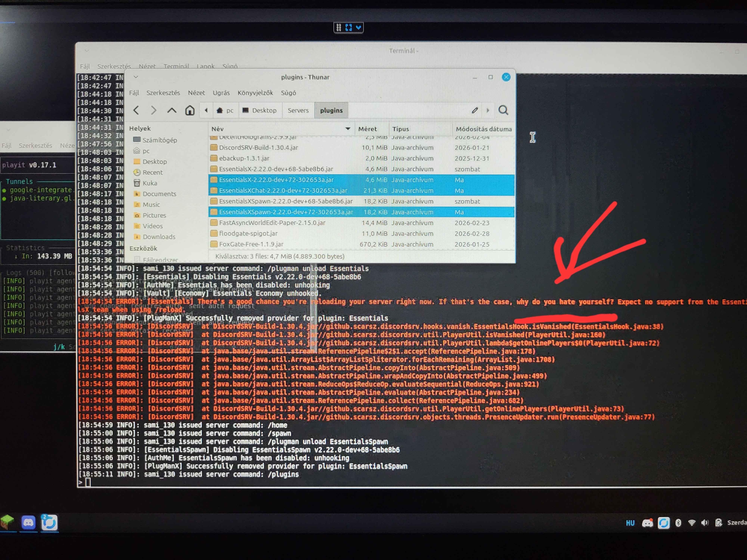Open Desktop in sidebar

click(150, 162)
